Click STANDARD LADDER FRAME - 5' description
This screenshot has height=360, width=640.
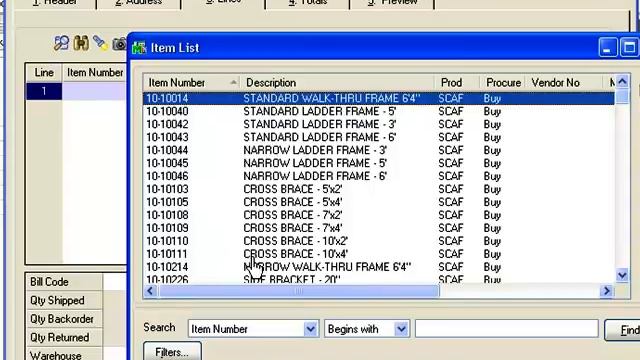320,111
